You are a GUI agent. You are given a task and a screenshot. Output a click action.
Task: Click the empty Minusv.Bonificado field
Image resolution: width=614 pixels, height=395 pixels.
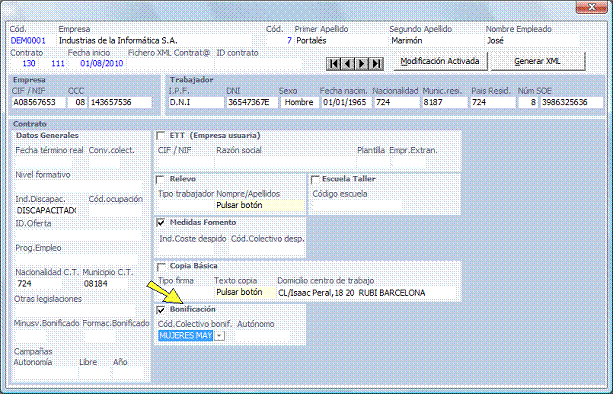(30, 336)
